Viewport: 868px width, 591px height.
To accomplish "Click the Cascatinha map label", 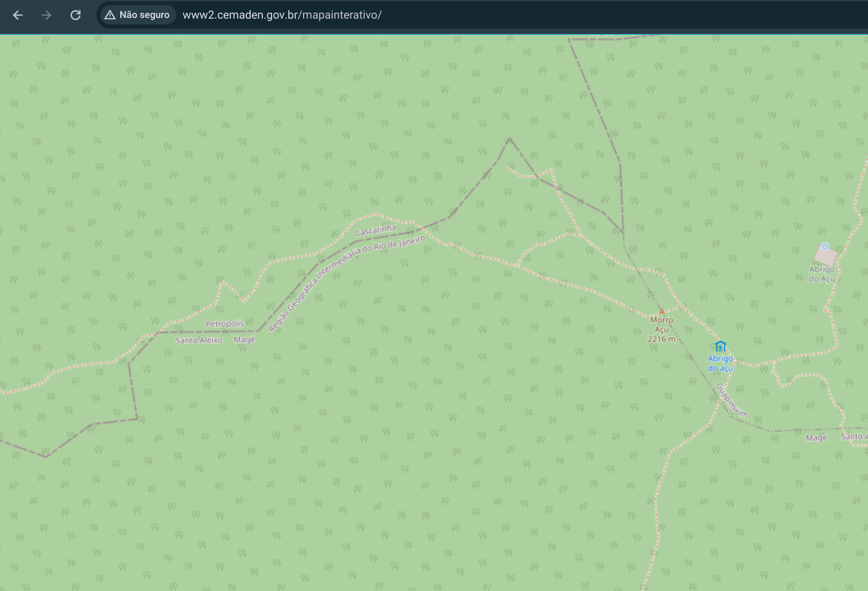I will tap(375, 230).
